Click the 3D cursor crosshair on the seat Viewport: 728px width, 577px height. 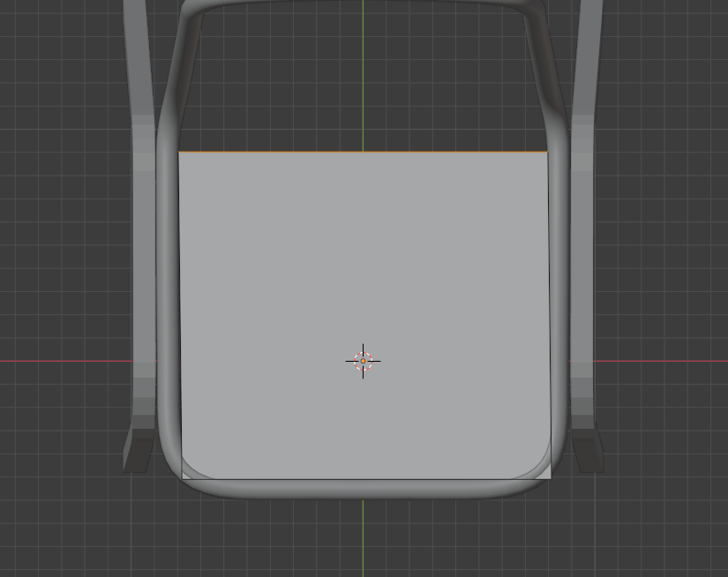363,361
